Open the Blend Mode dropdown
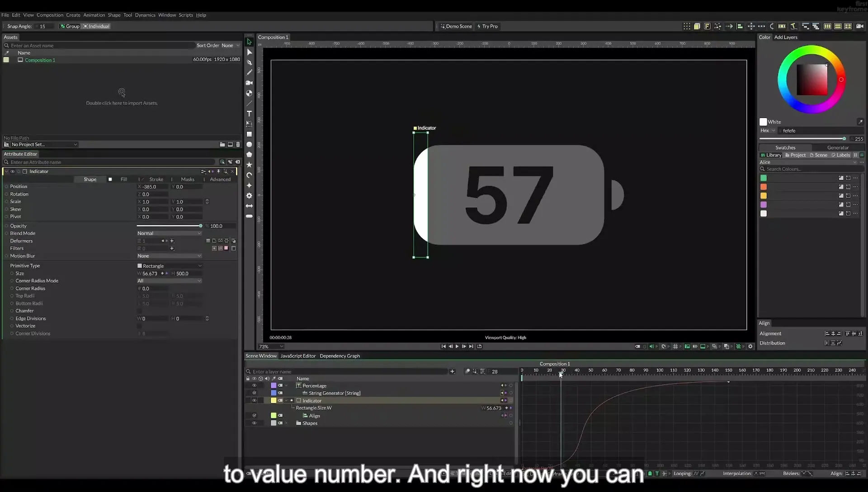This screenshot has width=868, height=492. click(x=169, y=233)
